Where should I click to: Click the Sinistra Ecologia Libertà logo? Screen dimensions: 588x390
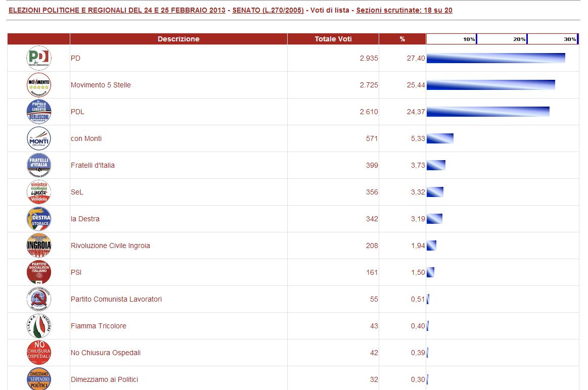pyautogui.click(x=38, y=192)
